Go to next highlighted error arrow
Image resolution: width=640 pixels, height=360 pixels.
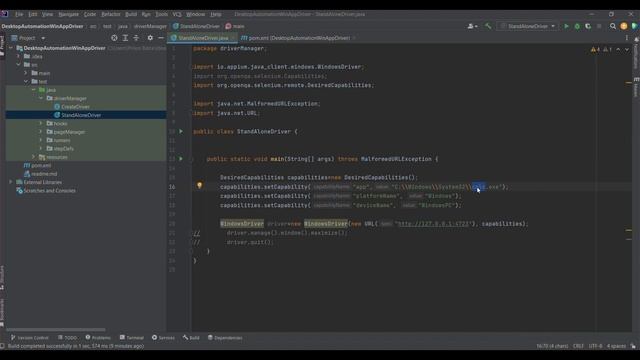click(627, 49)
